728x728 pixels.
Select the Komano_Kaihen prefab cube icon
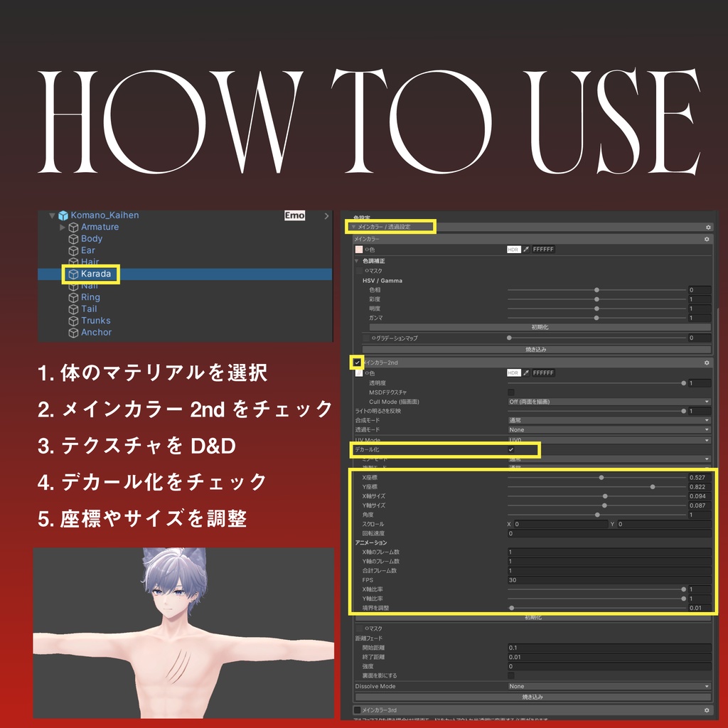pos(63,215)
